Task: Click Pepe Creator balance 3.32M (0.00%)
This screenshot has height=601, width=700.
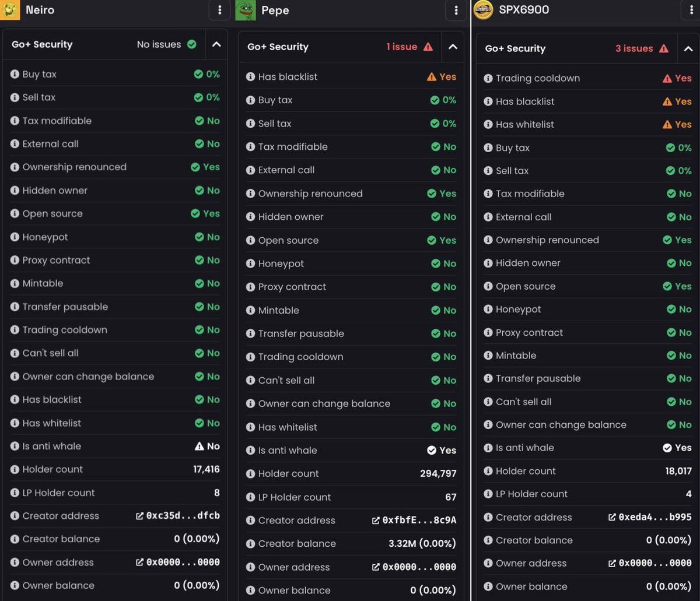Action: click(x=422, y=544)
